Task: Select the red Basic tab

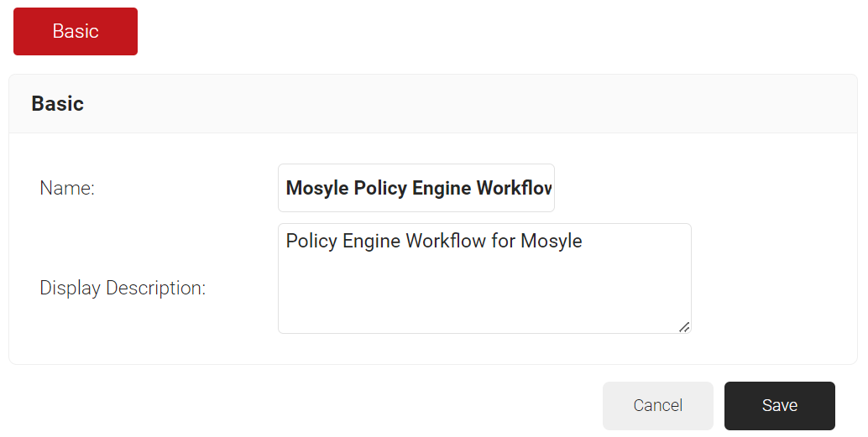Action: click(76, 31)
